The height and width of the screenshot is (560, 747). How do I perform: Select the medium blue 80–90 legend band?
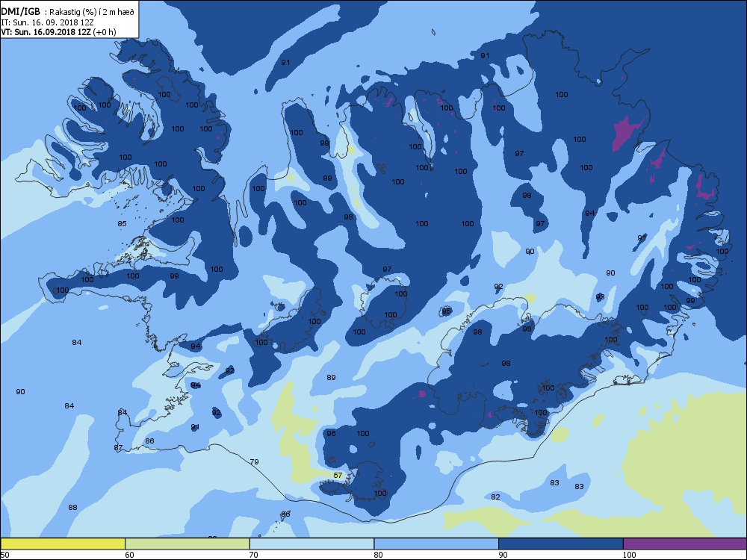[436, 544]
